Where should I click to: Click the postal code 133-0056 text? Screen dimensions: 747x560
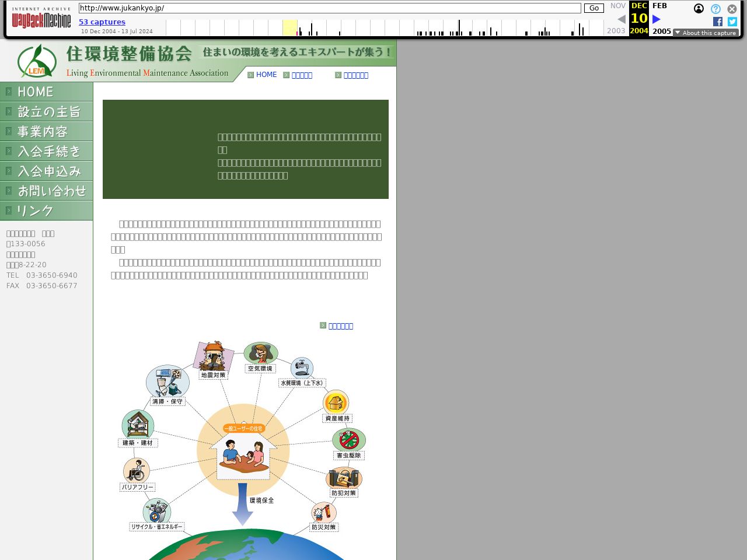(26, 244)
